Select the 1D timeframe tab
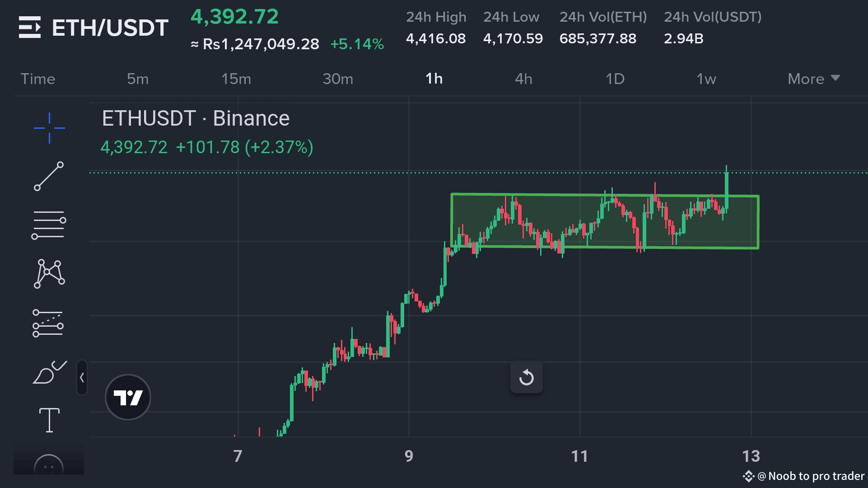This screenshot has width=868, height=488. 615,79
